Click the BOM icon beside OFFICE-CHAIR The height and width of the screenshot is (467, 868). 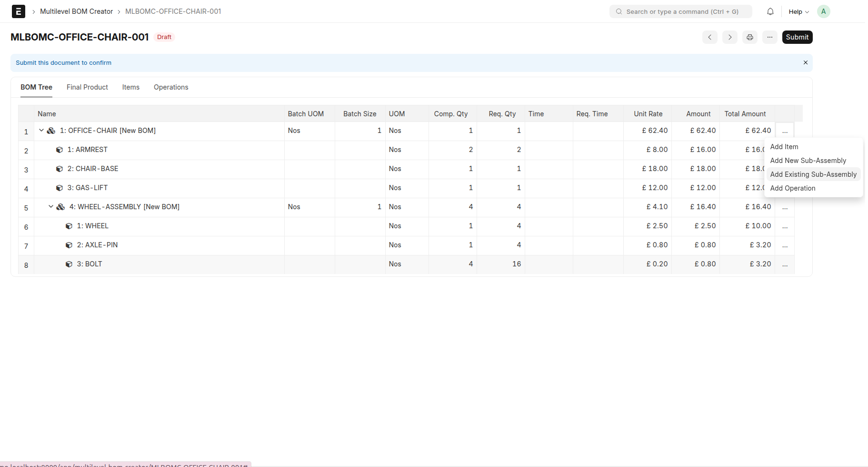50,130
